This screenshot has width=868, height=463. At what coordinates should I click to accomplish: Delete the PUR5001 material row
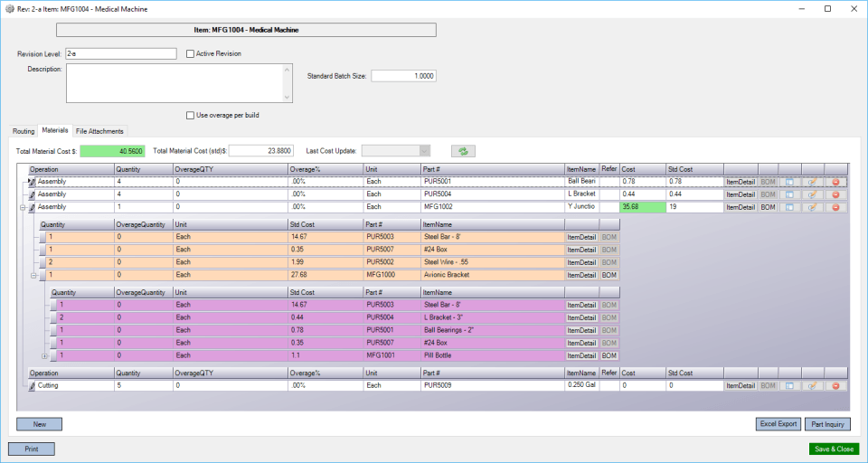(x=835, y=182)
